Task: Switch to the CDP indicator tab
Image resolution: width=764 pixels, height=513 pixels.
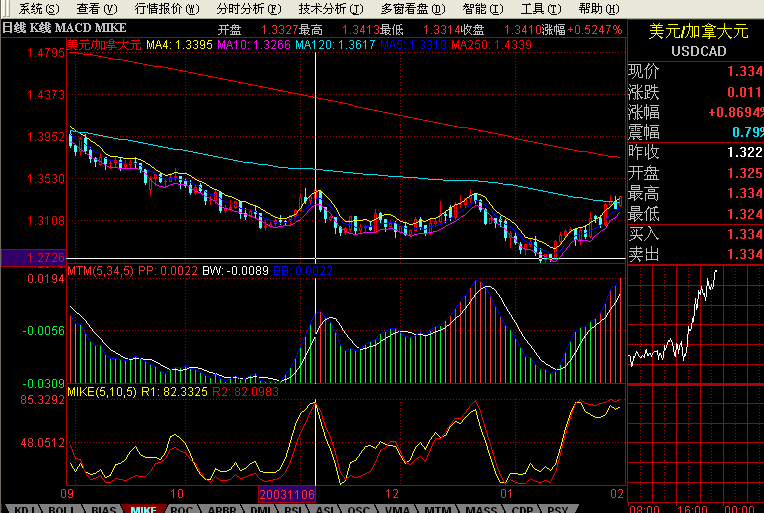Action: 522,509
